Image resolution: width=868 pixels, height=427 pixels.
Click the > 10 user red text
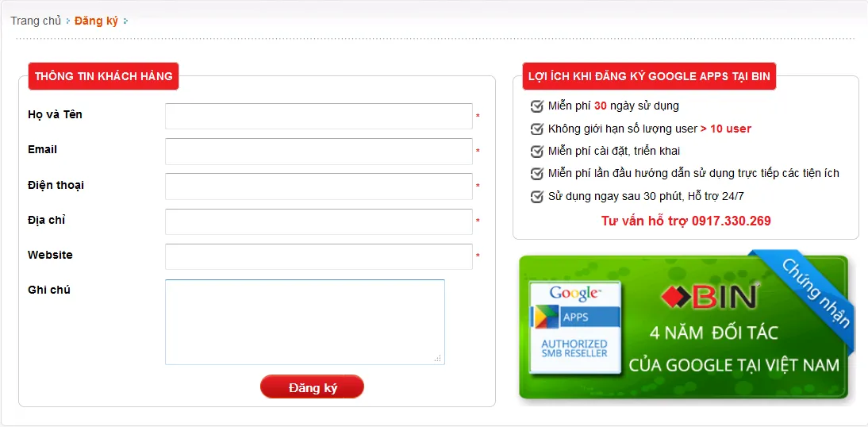point(726,129)
